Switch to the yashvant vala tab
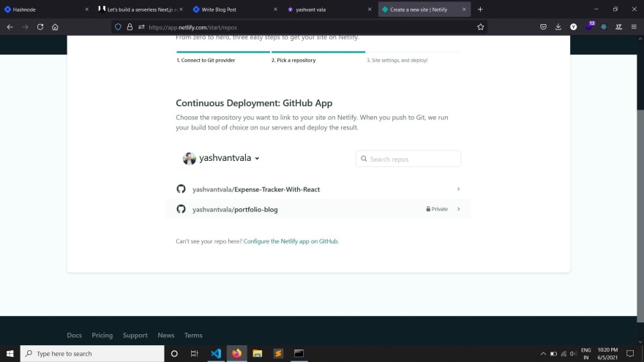The height and width of the screenshot is (362, 644). (329, 9)
